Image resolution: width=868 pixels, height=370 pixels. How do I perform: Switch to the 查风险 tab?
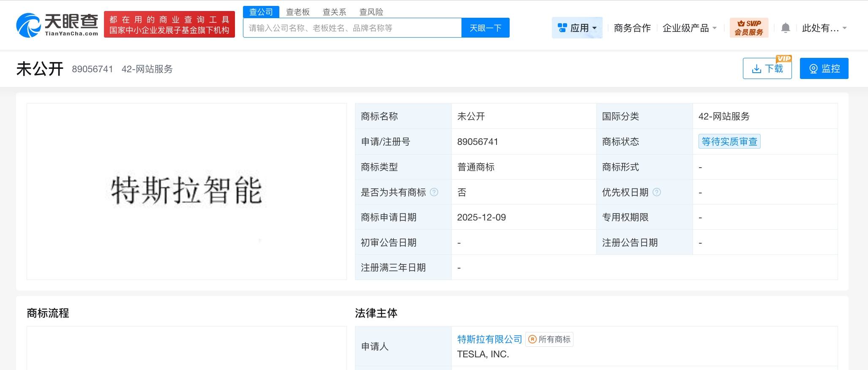[x=371, y=12]
